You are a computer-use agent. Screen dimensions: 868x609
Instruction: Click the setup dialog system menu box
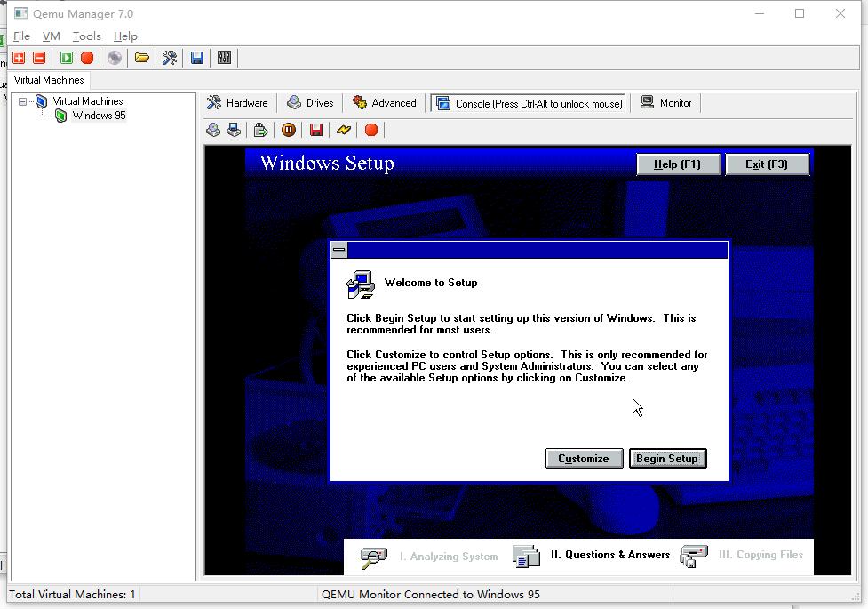(339, 250)
